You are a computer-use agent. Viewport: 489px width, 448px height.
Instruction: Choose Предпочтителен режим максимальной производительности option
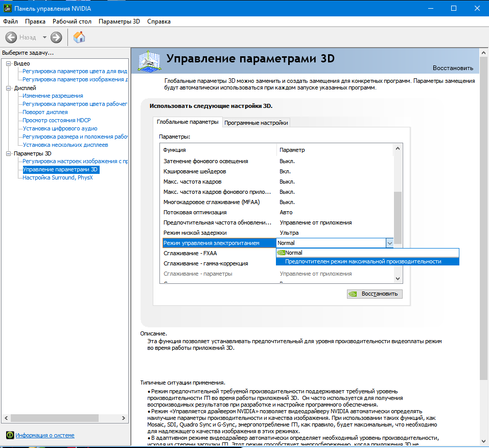pyautogui.click(x=368, y=261)
